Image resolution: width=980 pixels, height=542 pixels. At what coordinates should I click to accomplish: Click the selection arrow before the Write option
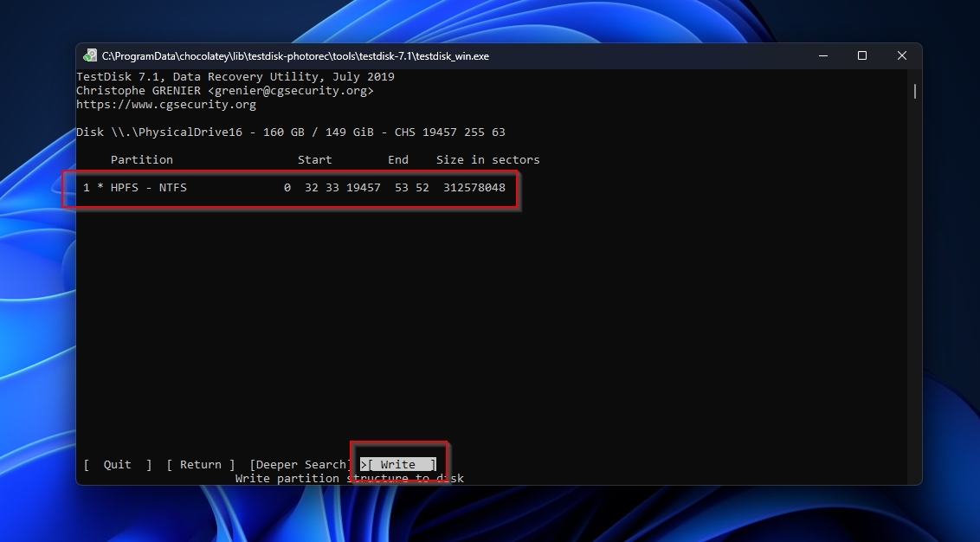click(363, 464)
